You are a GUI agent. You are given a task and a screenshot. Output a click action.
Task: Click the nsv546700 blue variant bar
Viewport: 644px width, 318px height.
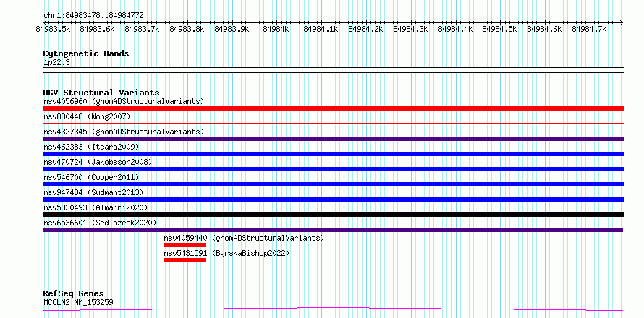333,184
